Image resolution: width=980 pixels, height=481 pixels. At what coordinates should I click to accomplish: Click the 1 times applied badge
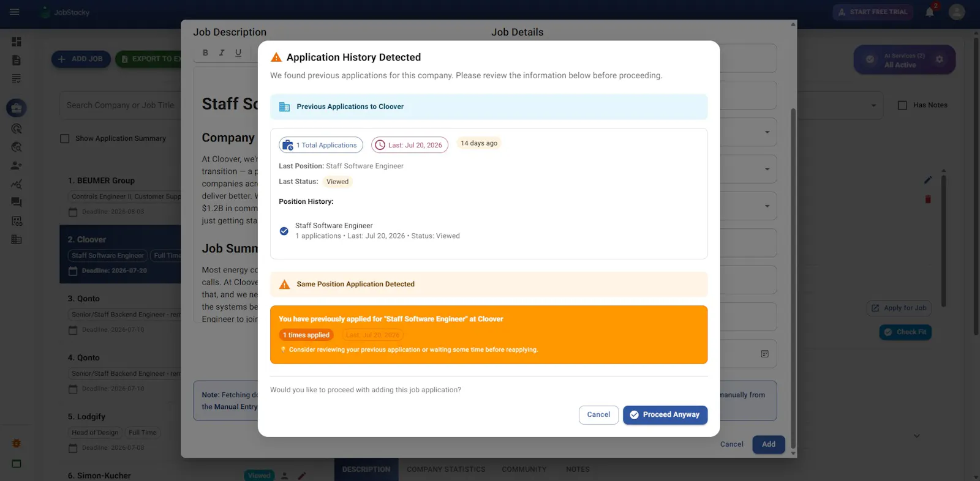[x=306, y=335]
